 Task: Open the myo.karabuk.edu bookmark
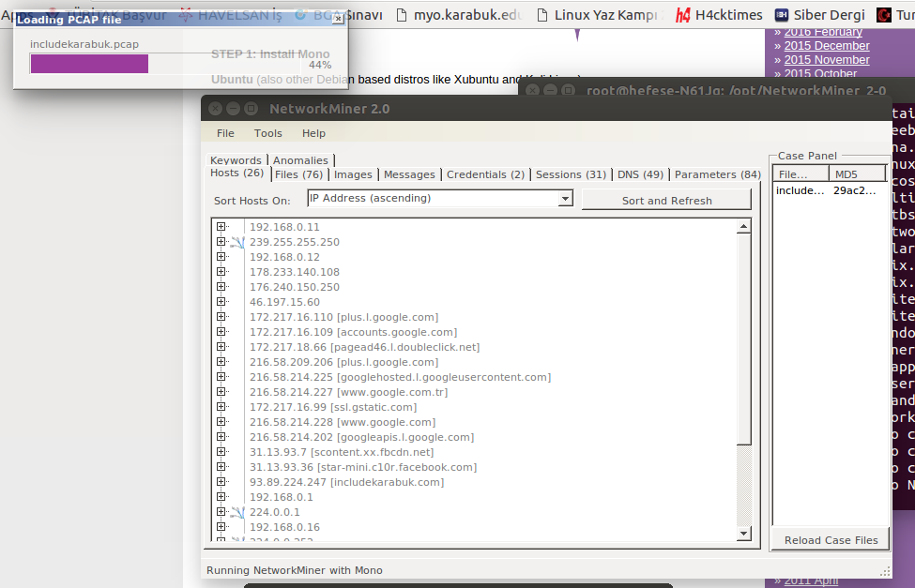point(459,15)
